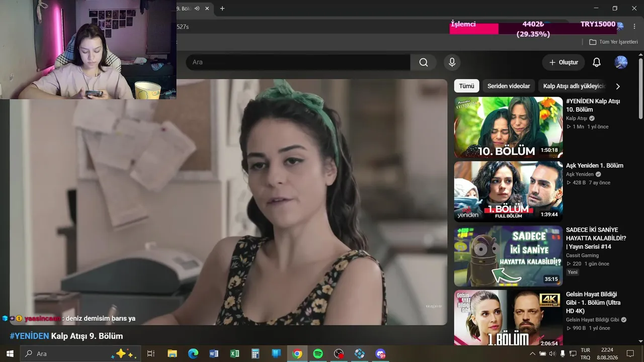Viewport: 644px width, 362px height.
Task: Open the Chrome three-dot menu
Action: [634, 26]
